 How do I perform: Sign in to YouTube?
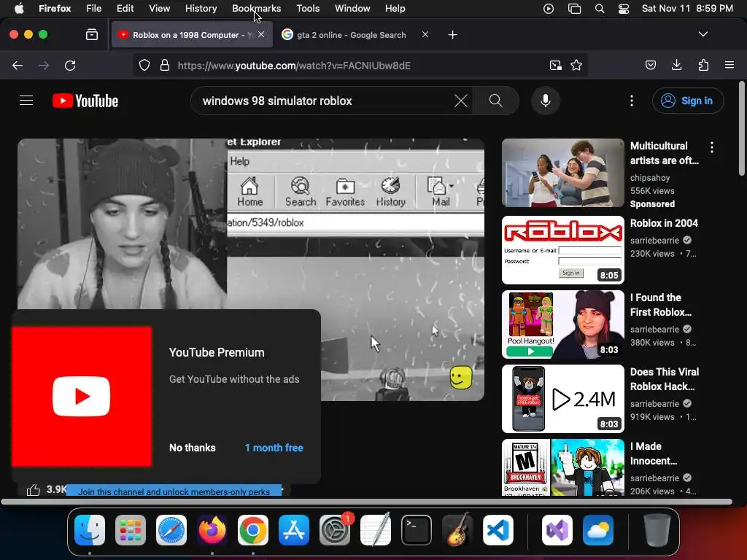pos(688,101)
